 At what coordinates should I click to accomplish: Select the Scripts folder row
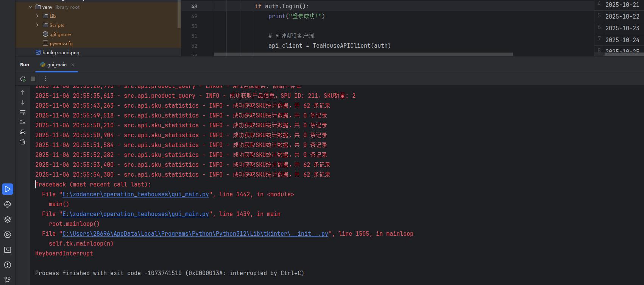pos(98,25)
